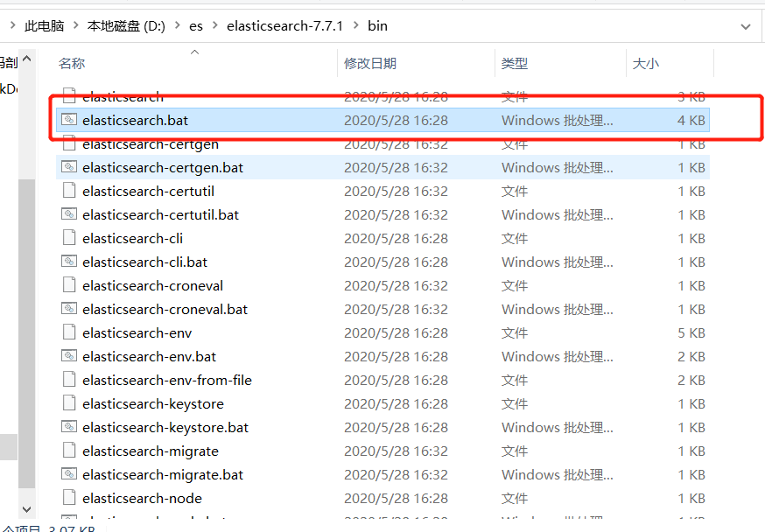
Task: Click the elasticsearch-certgen.bat file icon
Action: coord(69,167)
